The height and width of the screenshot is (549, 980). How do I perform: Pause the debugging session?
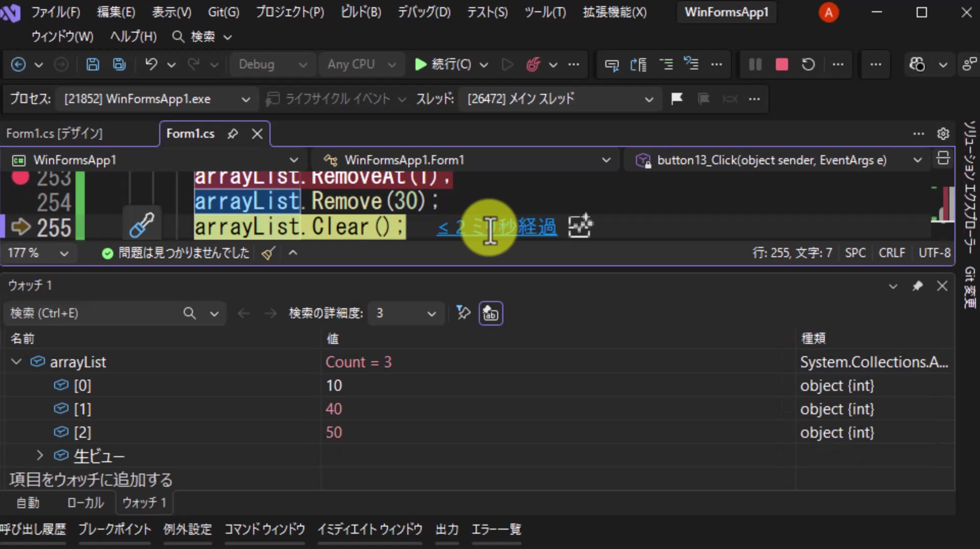755,64
